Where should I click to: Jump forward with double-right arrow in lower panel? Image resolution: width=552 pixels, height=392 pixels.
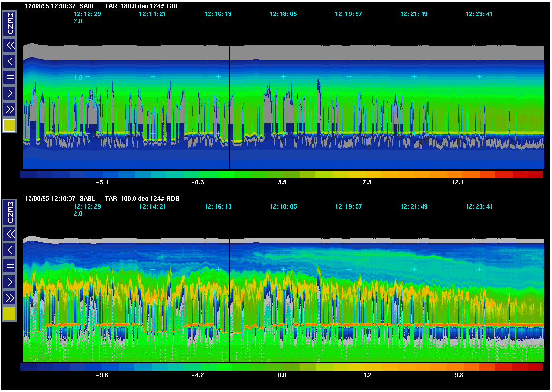(10, 297)
